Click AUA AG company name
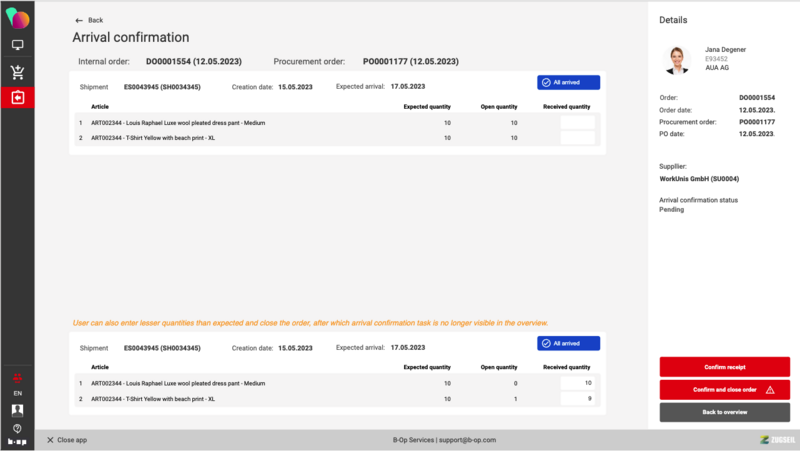 (717, 68)
